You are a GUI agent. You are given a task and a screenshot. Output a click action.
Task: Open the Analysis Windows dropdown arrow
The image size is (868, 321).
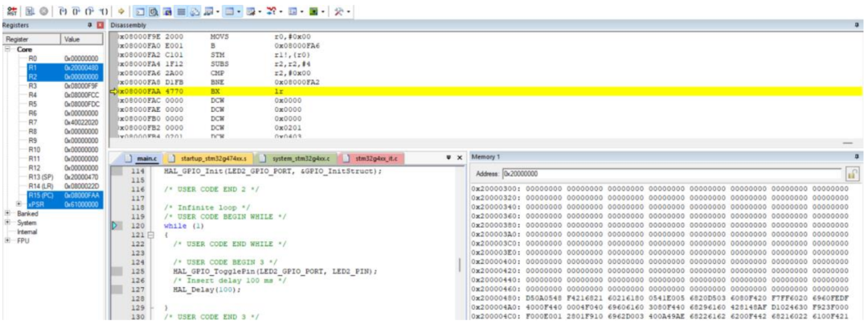(280, 10)
